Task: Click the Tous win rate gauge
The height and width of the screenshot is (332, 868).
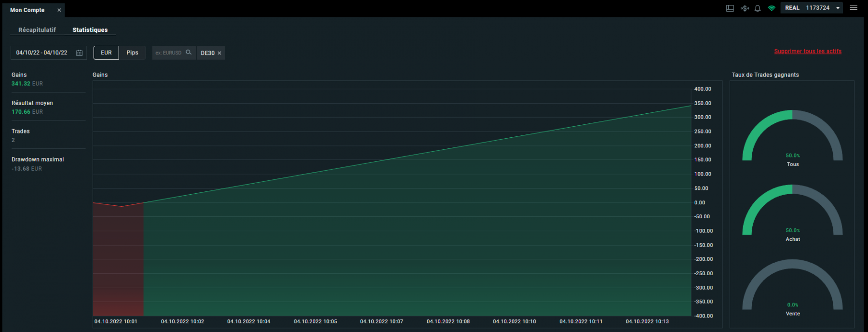Action: [x=792, y=137]
